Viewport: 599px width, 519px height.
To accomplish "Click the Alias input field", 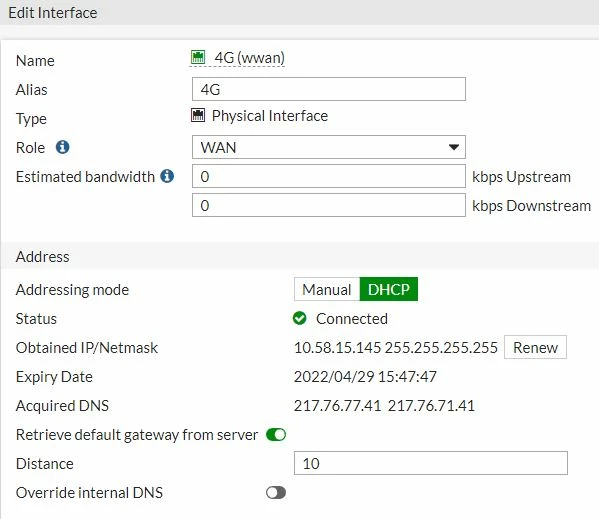I will (329, 89).
